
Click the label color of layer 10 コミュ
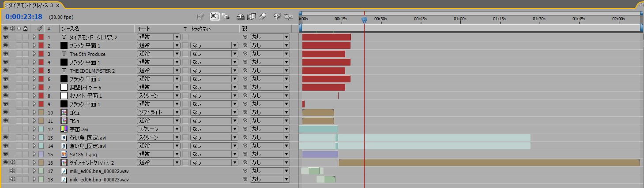pos(41,112)
